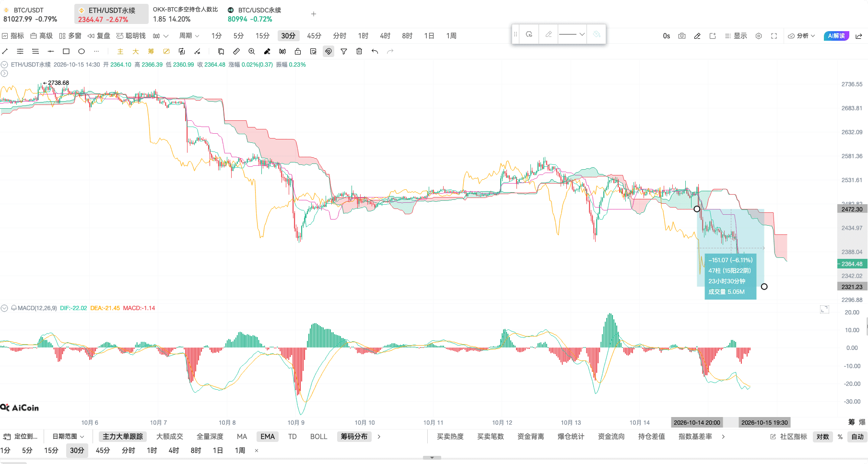This screenshot has height=464, width=868.
Task: Toggle the 筹码分布 indicator
Action: click(354, 437)
